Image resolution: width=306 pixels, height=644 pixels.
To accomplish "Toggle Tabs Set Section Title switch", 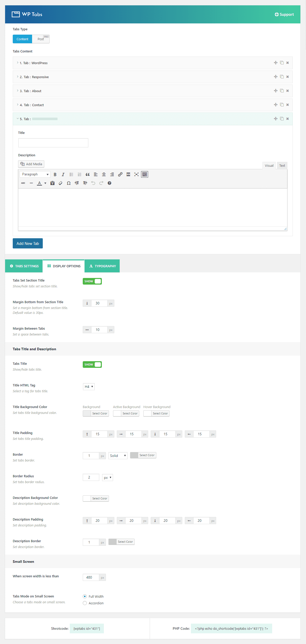I will point(92,281).
